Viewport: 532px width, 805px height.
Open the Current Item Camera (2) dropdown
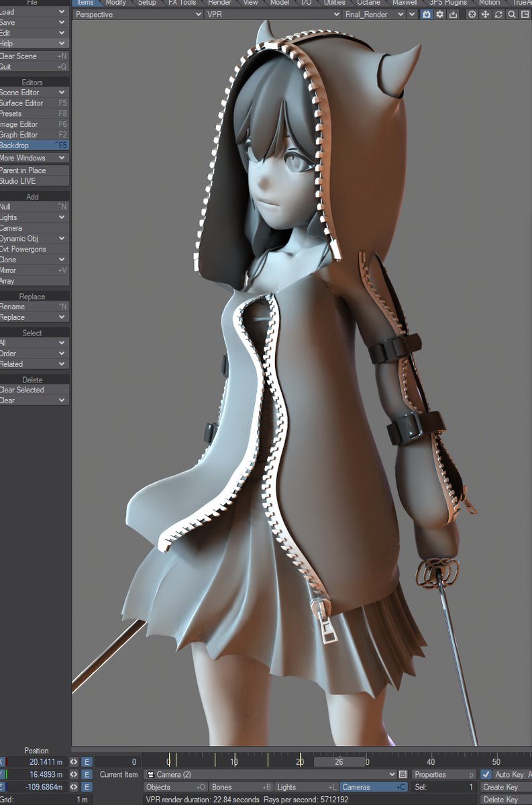pyautogui.click(x=271, y=774)
